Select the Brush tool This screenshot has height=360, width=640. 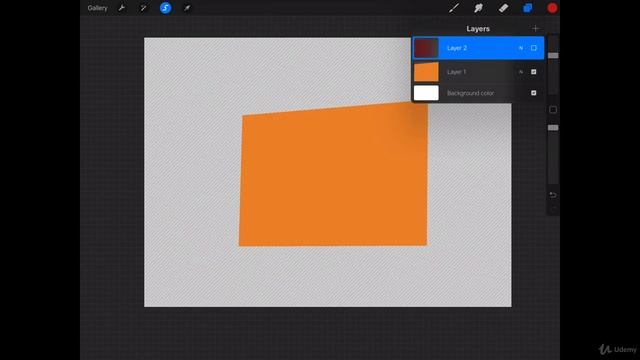point(454,8)
